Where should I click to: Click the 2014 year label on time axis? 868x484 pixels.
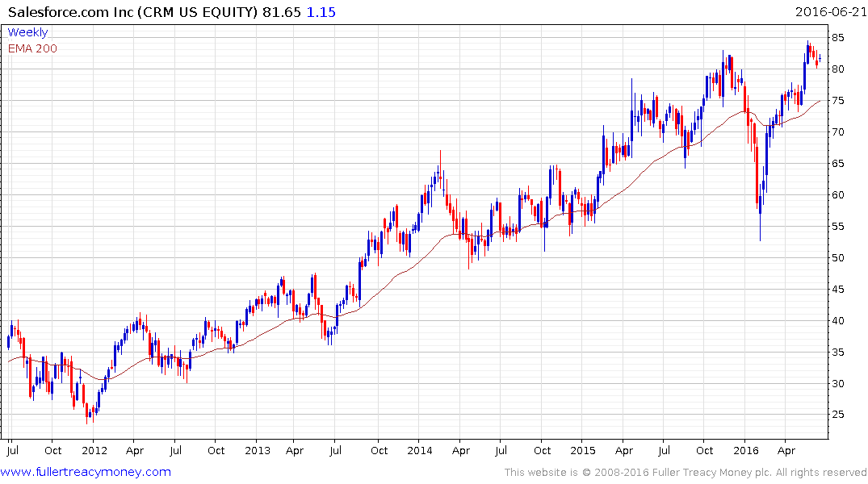coord(420,450)
